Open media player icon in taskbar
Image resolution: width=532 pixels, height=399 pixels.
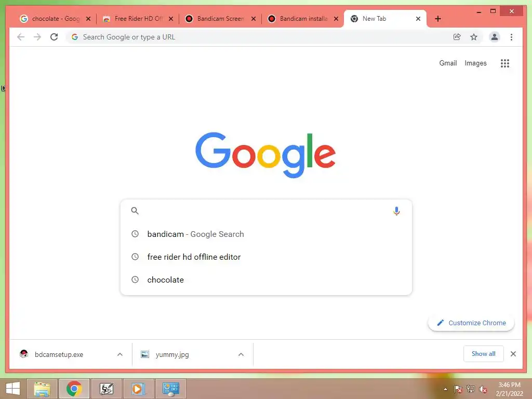[138, 389]
